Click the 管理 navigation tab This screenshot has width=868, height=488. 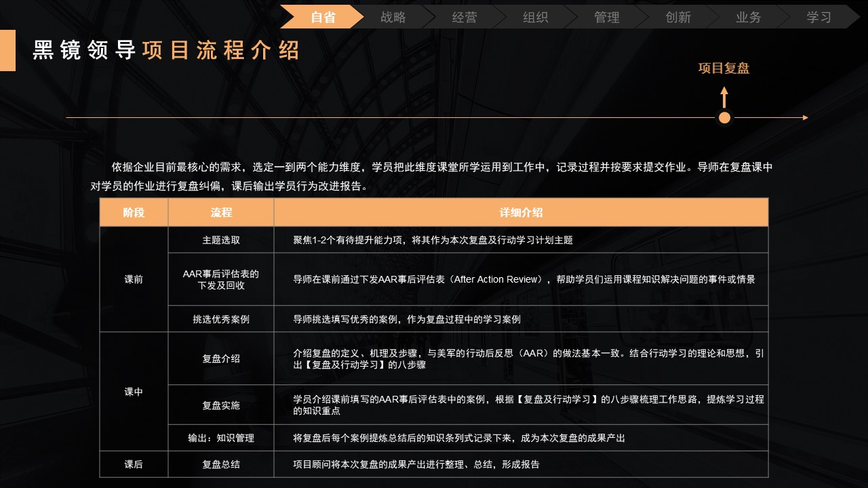607,17
